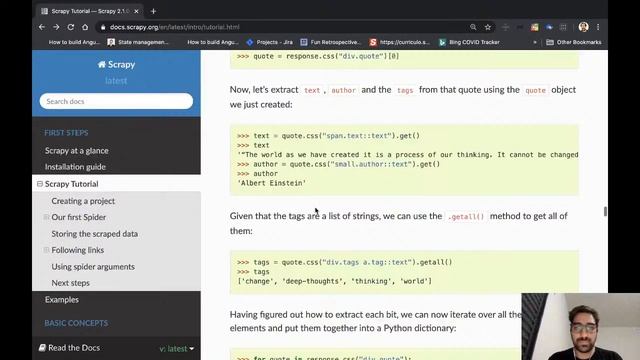Jump to Our first Spider section
Image resolution: width=640 pixels, height=360 pixels.
coord(78,217)
